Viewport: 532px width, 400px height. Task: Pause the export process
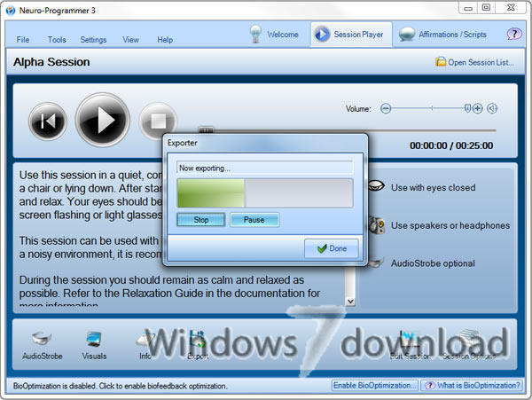(254, 220)
